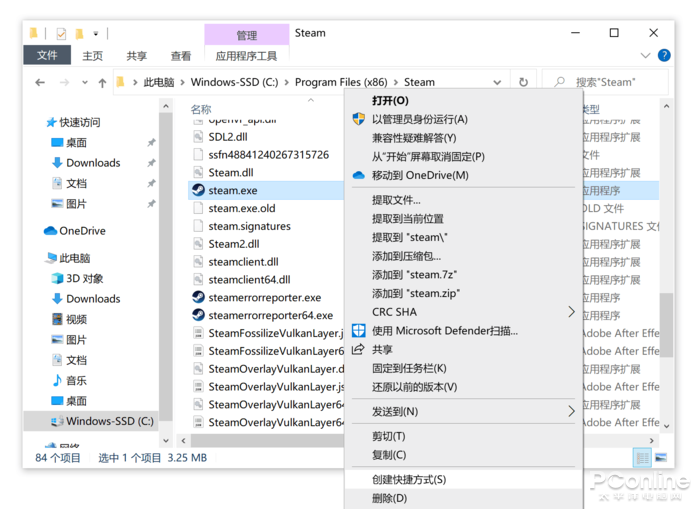Go up one folder level arrow
Screen dimensions: 700x509
(102, 83)
